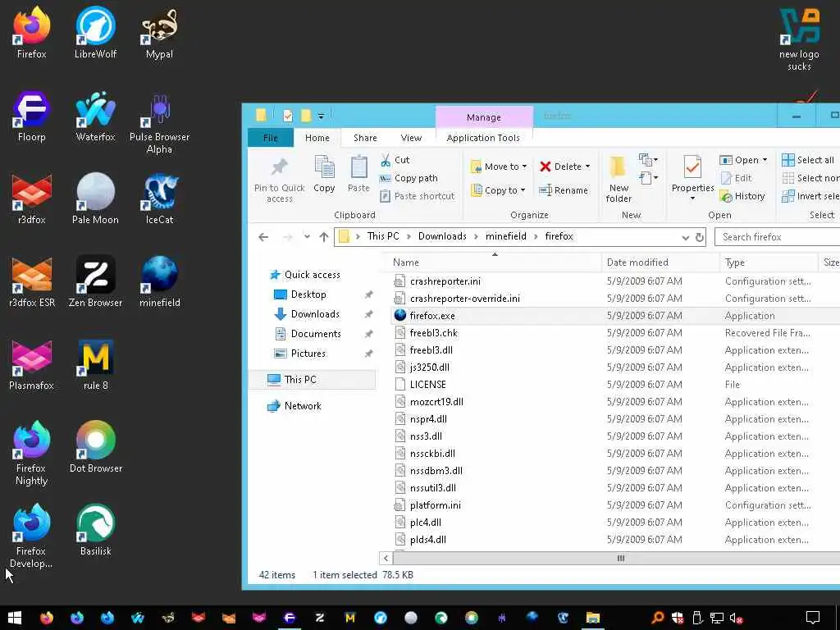The image size is (840, 630).
Task: Open File Explorer from the taskbar
Action: pos(592,618)
